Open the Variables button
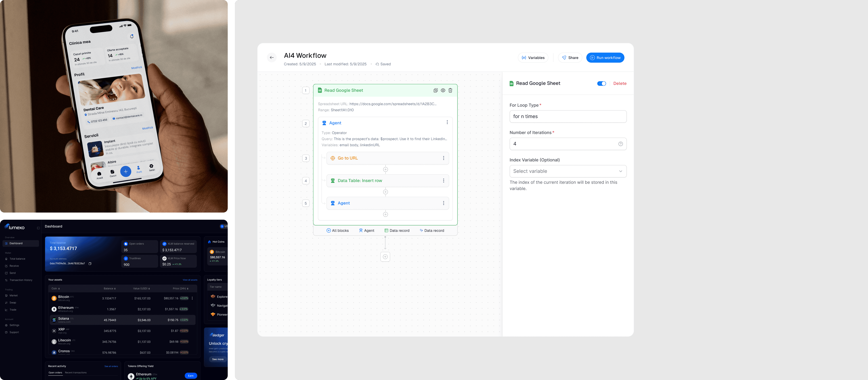 pos(533,58)
